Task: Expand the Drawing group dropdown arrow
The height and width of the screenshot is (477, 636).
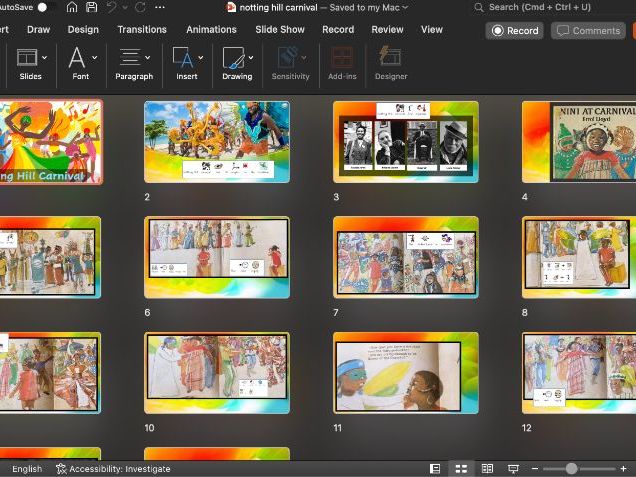Action: coord(251,58)
